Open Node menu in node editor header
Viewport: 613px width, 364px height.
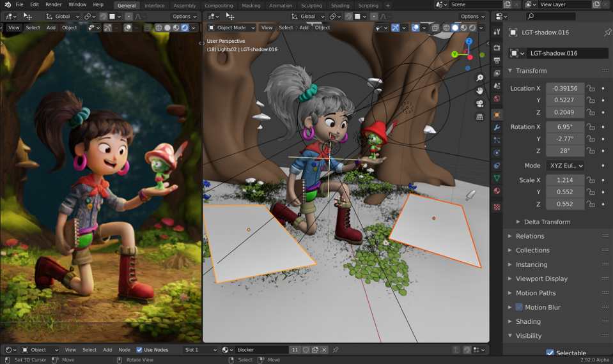point(124,350)
